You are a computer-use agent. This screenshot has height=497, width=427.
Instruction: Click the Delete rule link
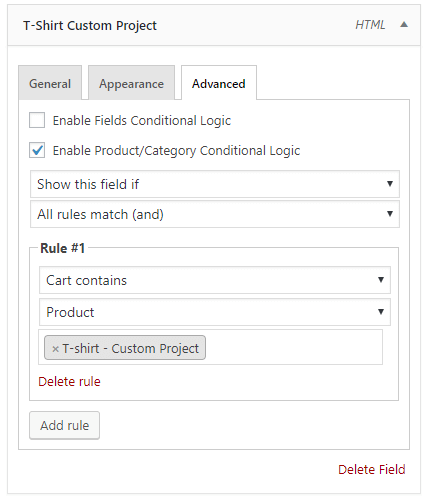tap(69, 381)
